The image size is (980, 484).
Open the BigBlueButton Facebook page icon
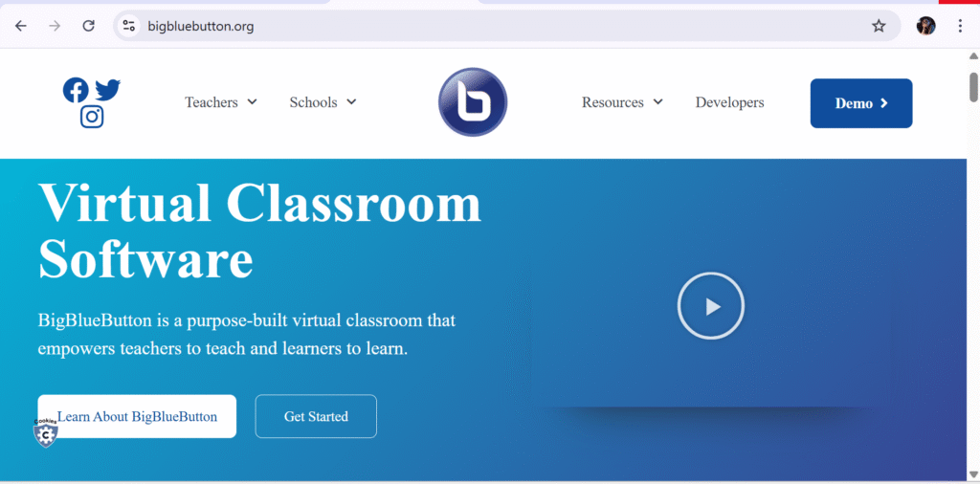click(76, 91)
